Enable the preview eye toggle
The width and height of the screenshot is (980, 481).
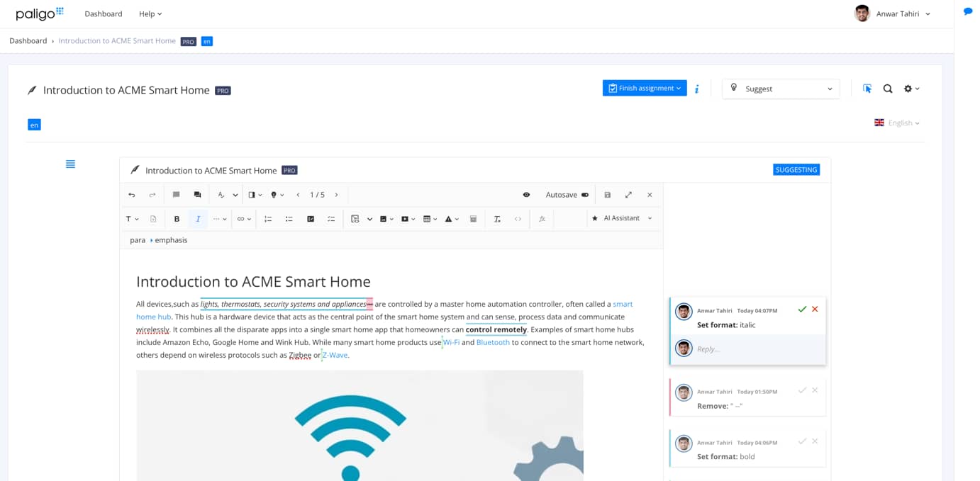click(525, 194)
